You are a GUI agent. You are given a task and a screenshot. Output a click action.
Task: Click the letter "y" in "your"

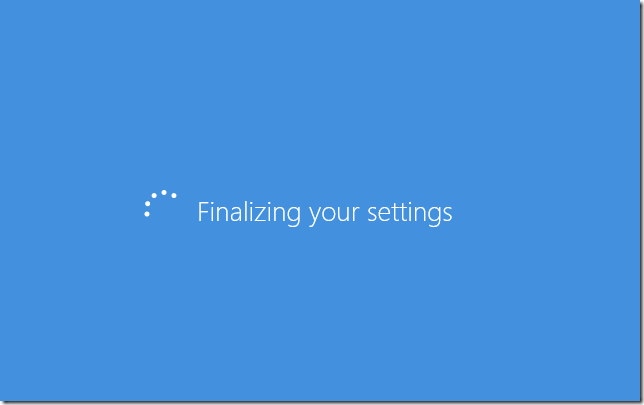coord(315,216)
